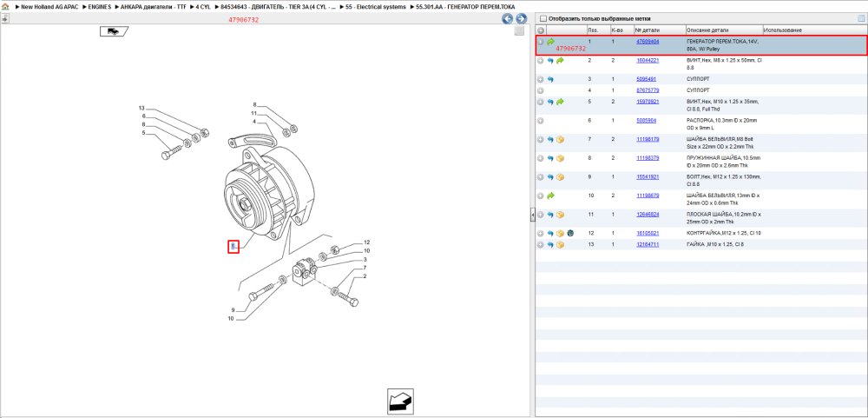Navigate to 'АНКАРА двигатели - TTF' breadcrumb
This screenshot has width=868, height=418.
[154, 7]
